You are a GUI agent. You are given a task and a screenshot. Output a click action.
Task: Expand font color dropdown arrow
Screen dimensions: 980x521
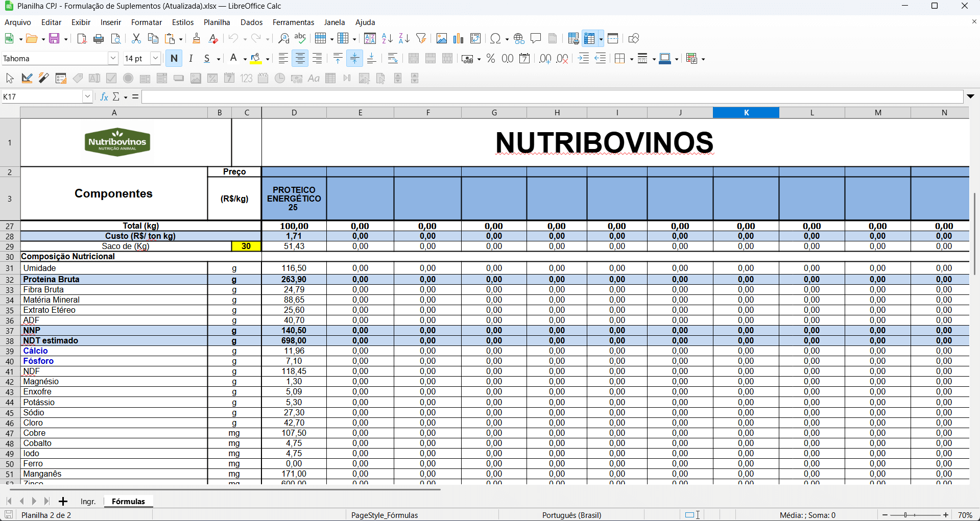click(x=245, y=59)
